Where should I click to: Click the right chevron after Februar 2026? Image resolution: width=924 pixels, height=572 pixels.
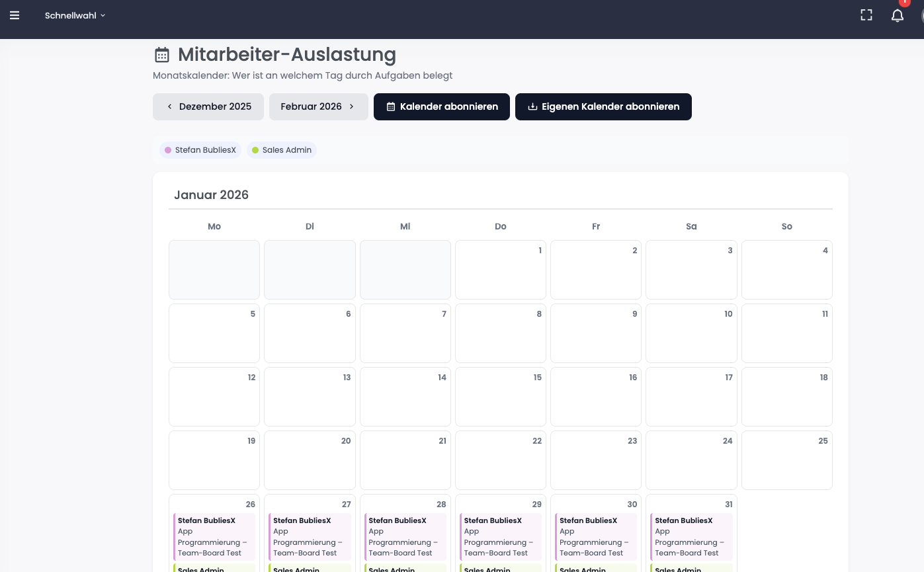pos(351,106)
